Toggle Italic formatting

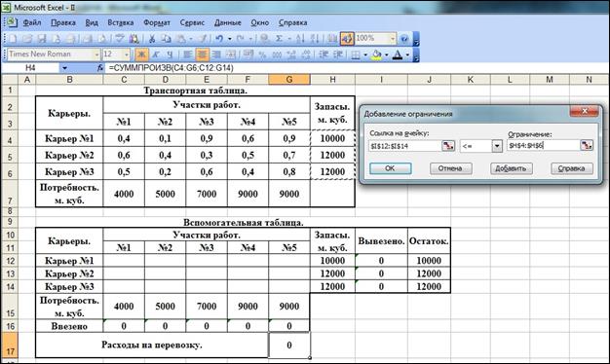click(156, 55)
